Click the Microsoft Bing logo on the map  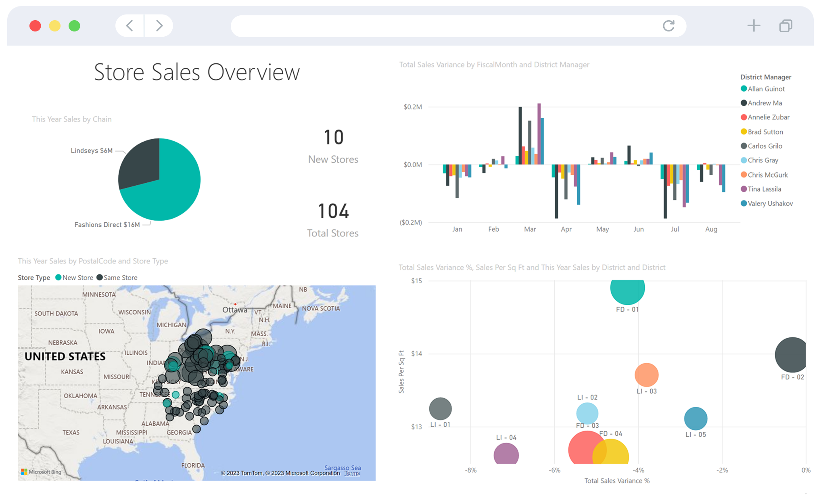[x=42, y=472]
